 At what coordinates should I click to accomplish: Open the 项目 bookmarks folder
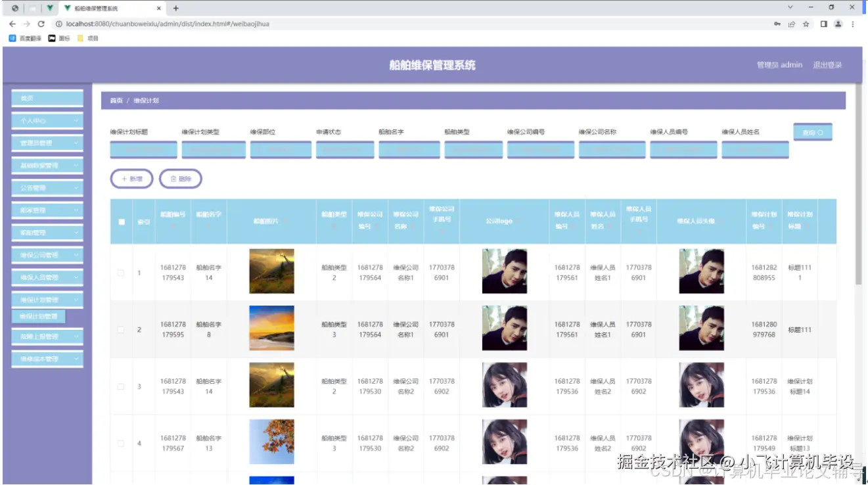coord(88,39)
